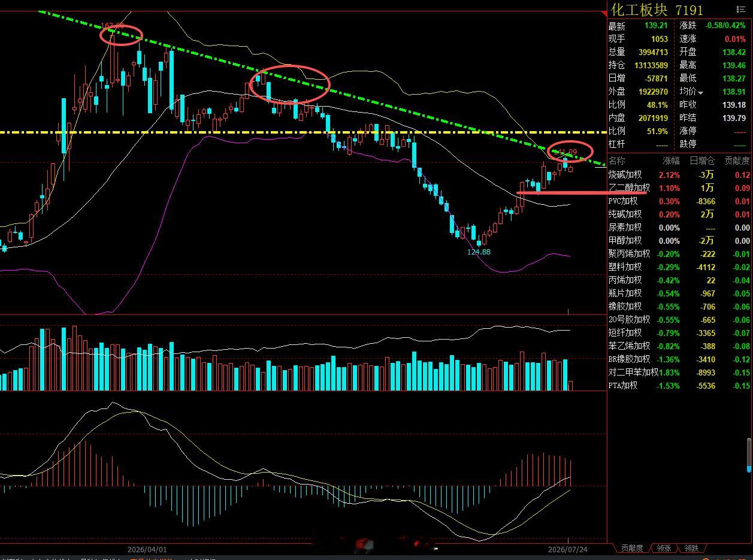Viewport: 753px width, 560px height.
Task: Switch to the 领跌 tab
Action: (691, 548)
